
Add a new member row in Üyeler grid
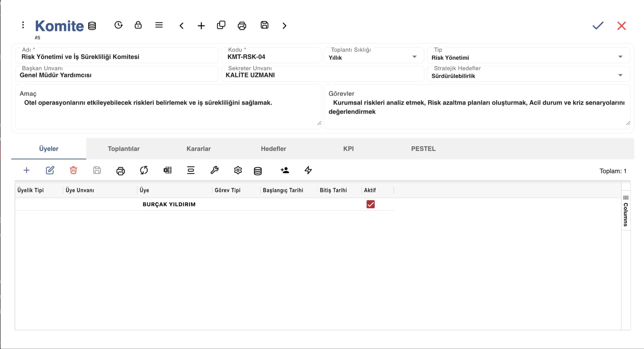26,170
